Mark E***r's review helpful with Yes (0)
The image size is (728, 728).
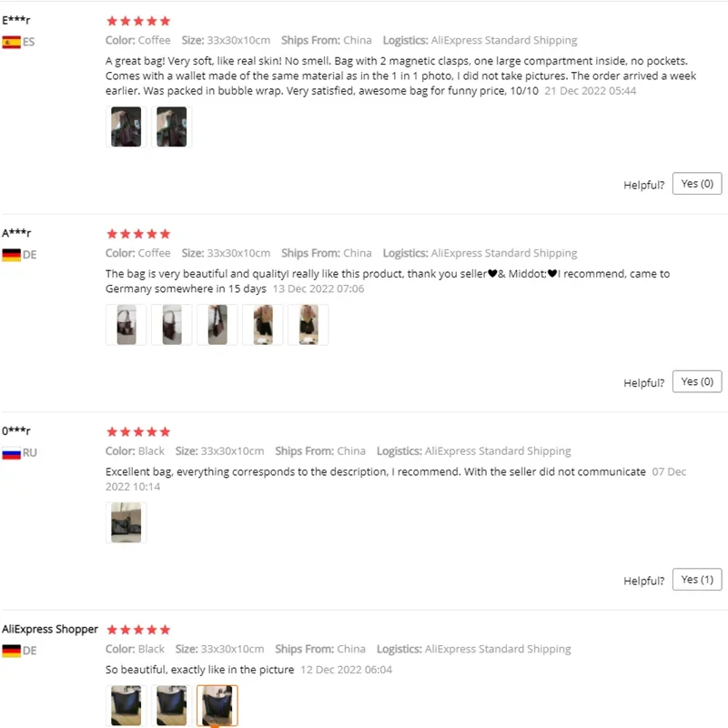pyautogui.click(x=696, y=184)
